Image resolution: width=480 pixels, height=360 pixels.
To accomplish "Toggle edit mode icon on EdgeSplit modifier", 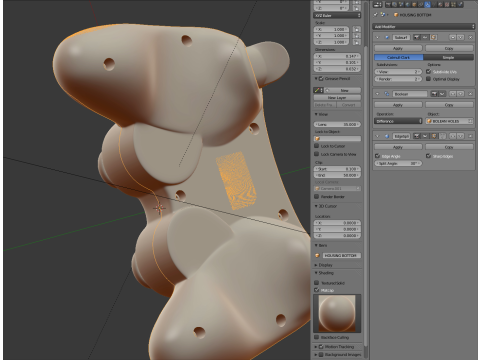I will pos(434,136).
